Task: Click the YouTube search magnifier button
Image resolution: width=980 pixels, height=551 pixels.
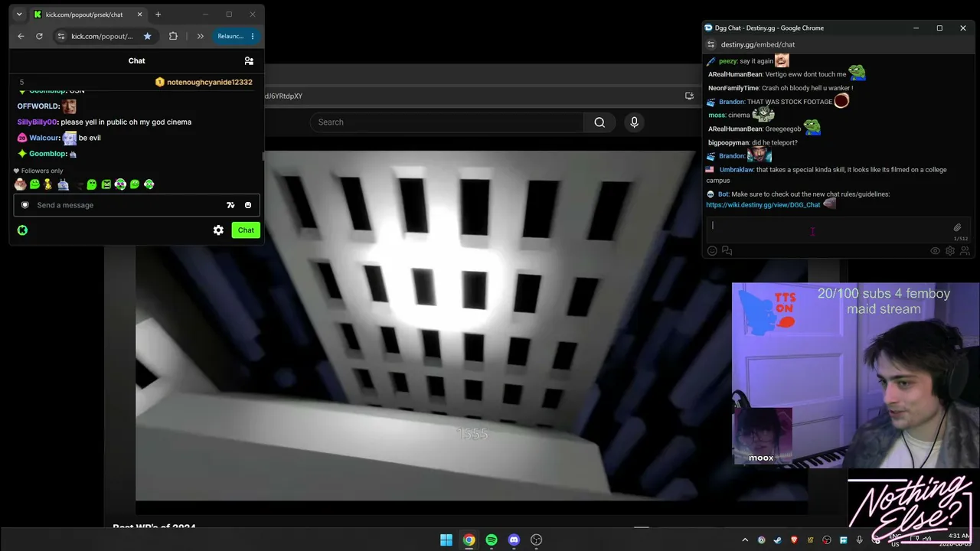Action: pyautogui.click(x=599, y=122)
